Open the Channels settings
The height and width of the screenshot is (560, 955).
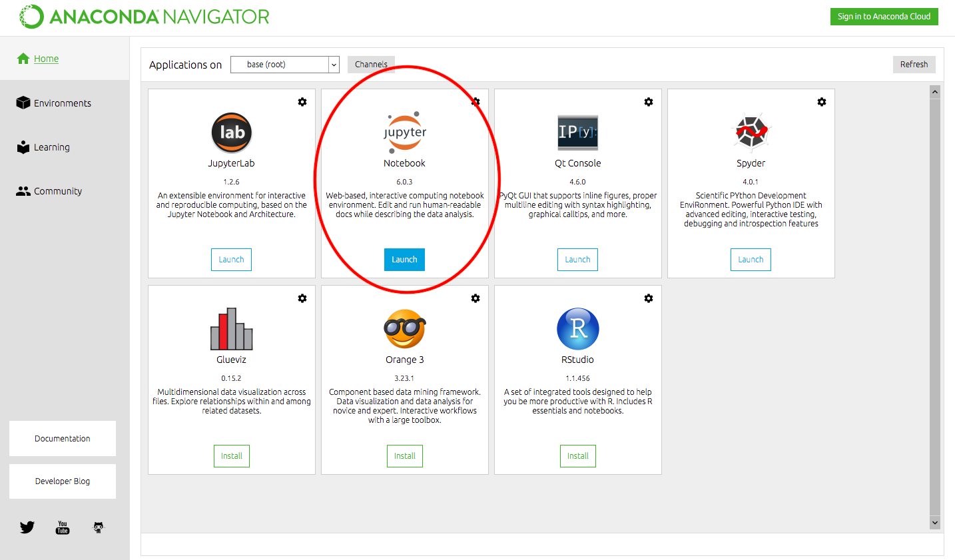[x=371, y=65]
